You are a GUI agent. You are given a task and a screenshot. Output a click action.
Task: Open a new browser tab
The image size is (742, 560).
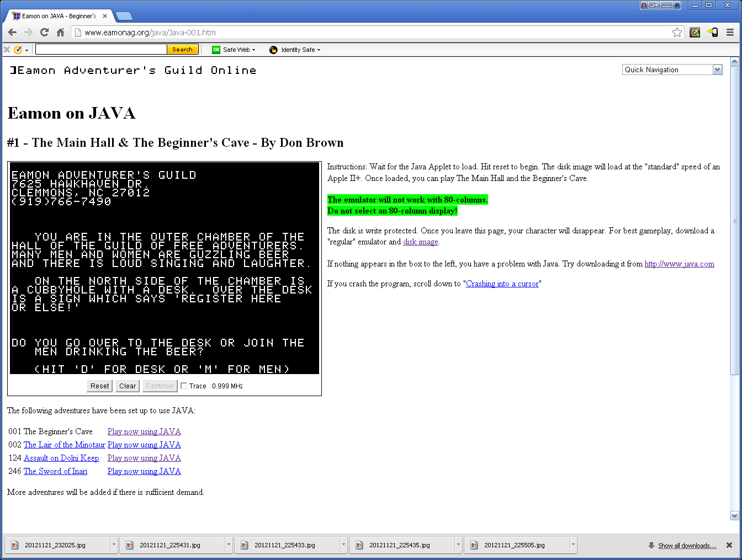pyautogui.click(x=124, y=16)
